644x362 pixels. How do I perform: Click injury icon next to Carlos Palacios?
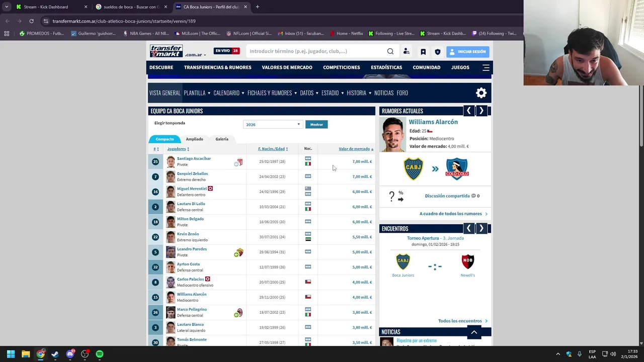click(207, 279)
